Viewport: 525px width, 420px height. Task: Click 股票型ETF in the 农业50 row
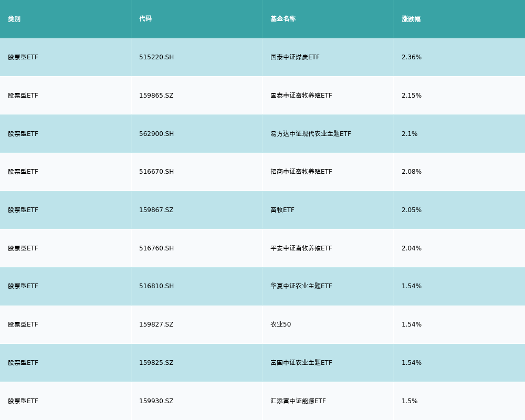coord(23,324)
